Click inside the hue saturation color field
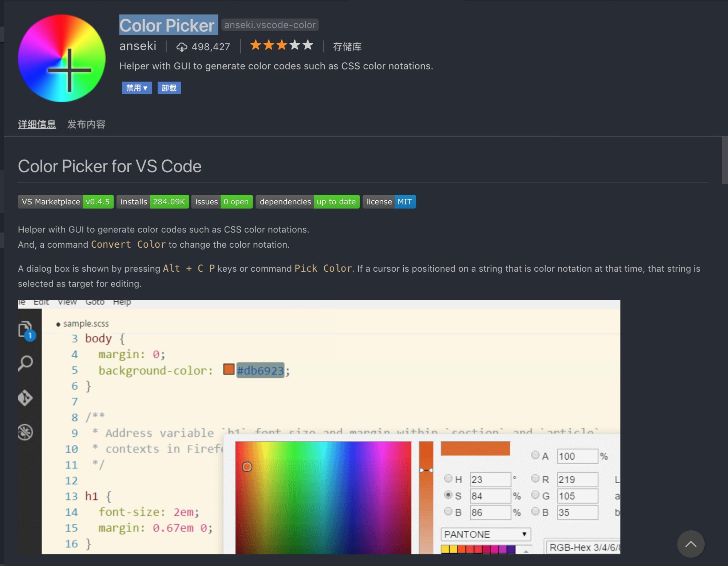 [x=323, y=498]
